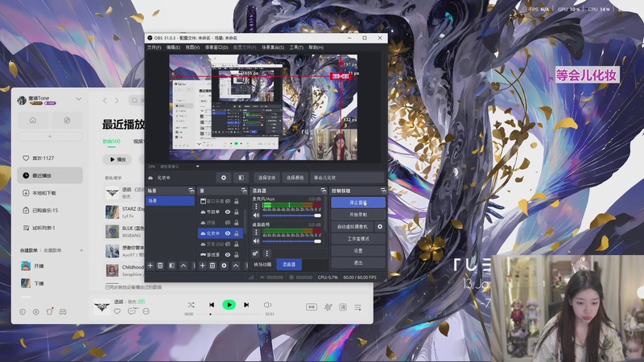Open filters icon next to source properties gear

pos(241,178)
